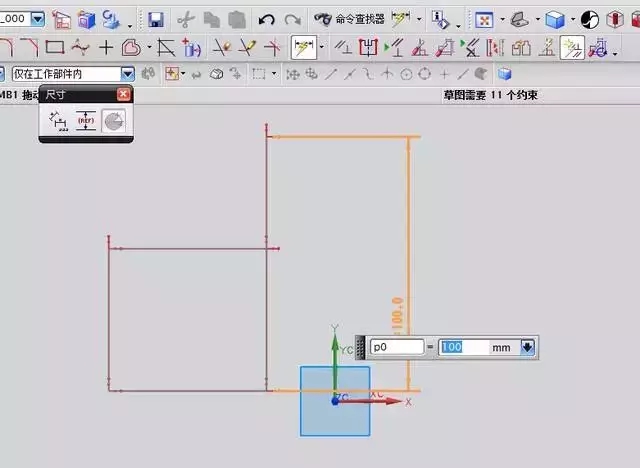
Task: Select the Point (plus) sketch tool
Action: pyautogui.click(x=105, y=47)
